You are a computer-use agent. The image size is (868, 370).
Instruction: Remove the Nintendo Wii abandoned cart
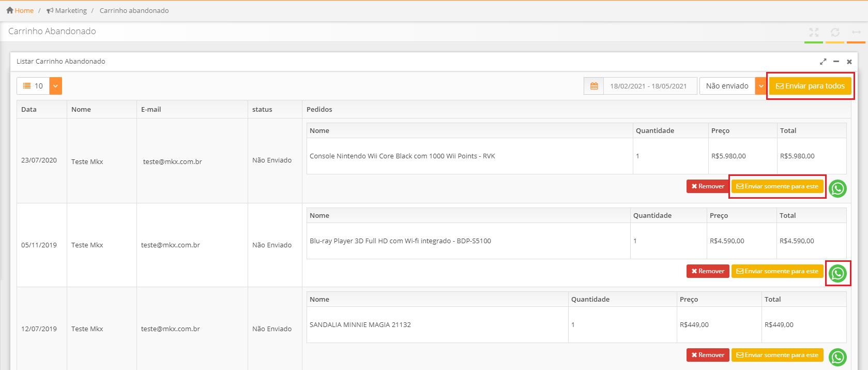point(708,186)
